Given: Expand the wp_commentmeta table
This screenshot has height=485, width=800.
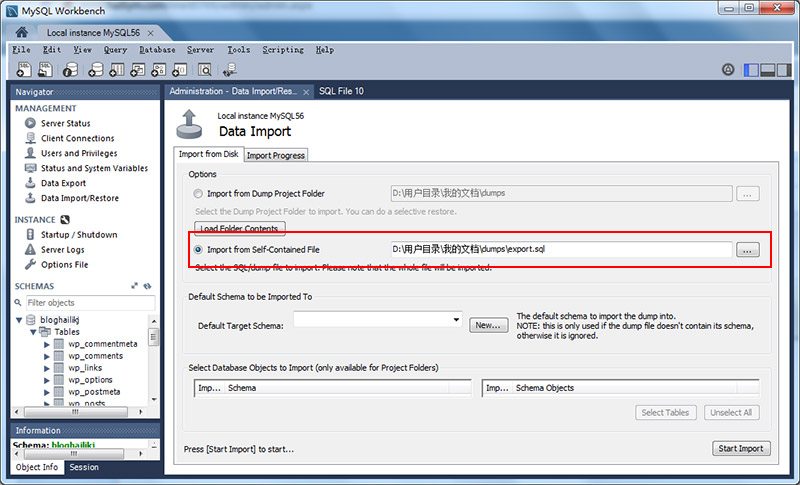Looking at the screenshot, I should [47, 345].
